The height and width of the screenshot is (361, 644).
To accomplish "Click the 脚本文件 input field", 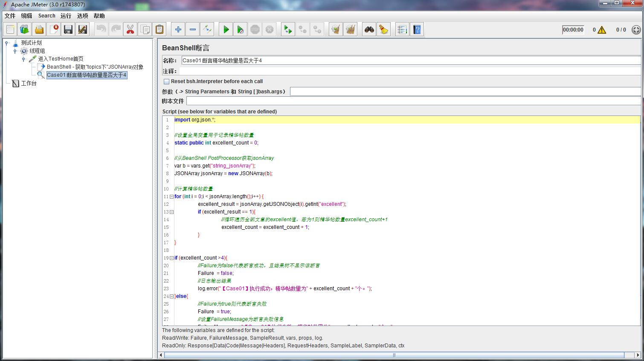I will (x=414, y=101).
